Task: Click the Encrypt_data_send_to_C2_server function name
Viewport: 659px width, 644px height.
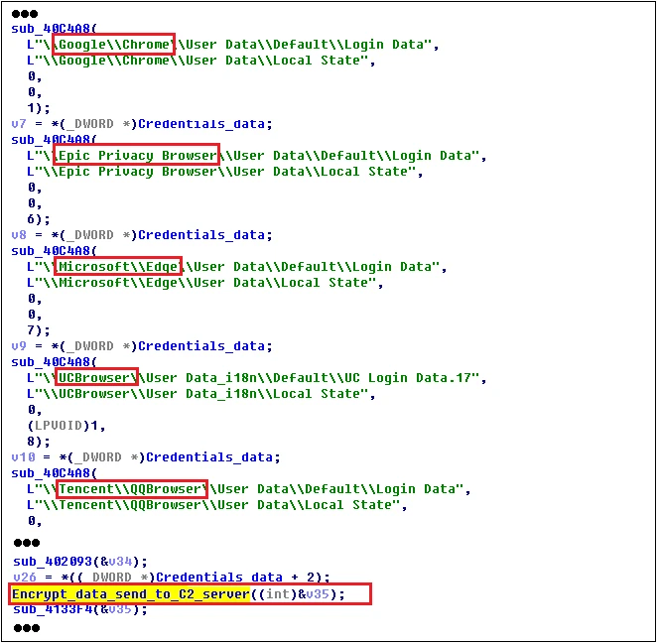Action: (x=131, y=594)
